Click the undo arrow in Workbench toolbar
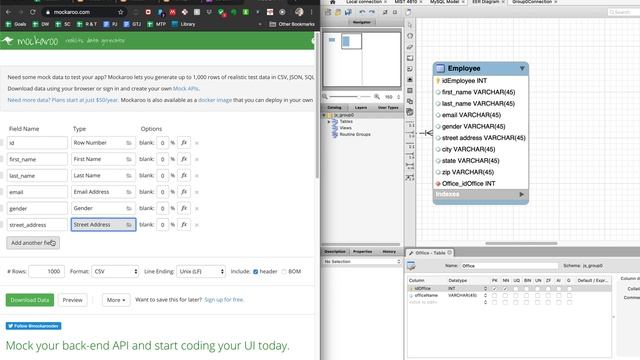The image size is (640, 360). [362, 12]
